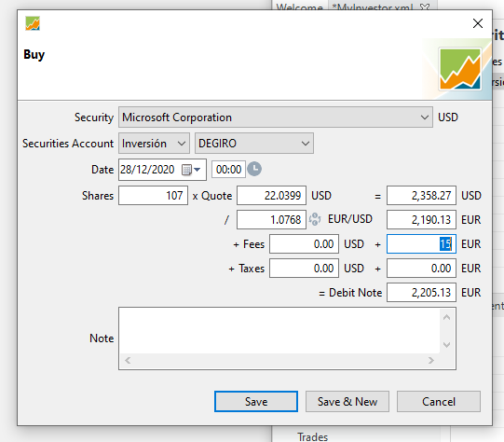Click the Shares field with 107
This screenshot has height=442, width=504.
pos(153,195)
